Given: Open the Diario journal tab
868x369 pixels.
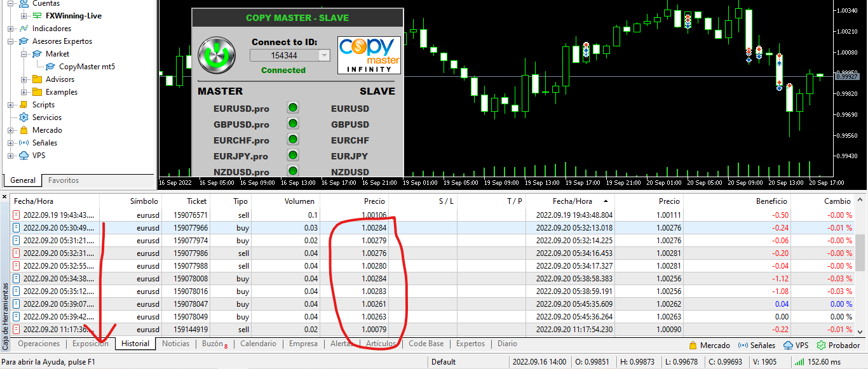Looking at the screenshot, I should [x=507, y=344].
